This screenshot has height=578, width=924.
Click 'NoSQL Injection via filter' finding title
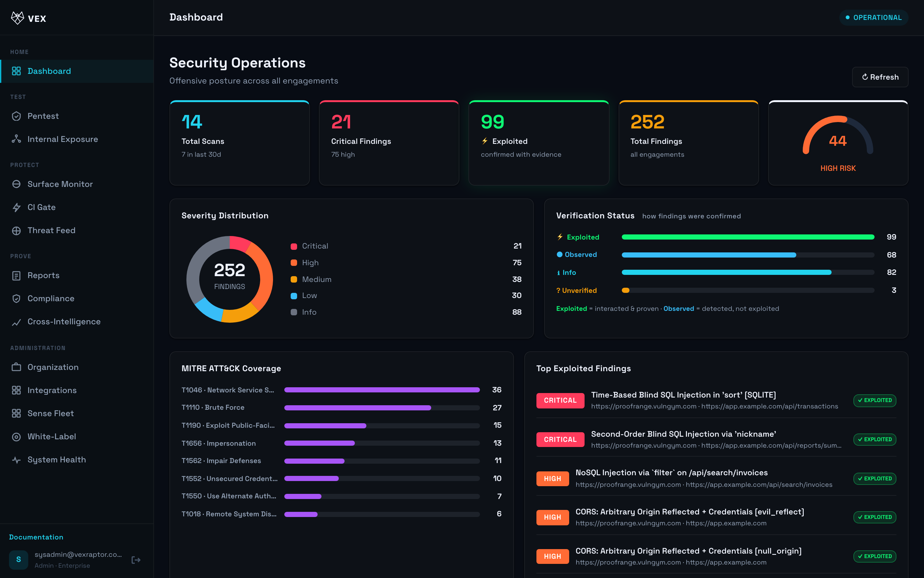[x=671, y=473]
